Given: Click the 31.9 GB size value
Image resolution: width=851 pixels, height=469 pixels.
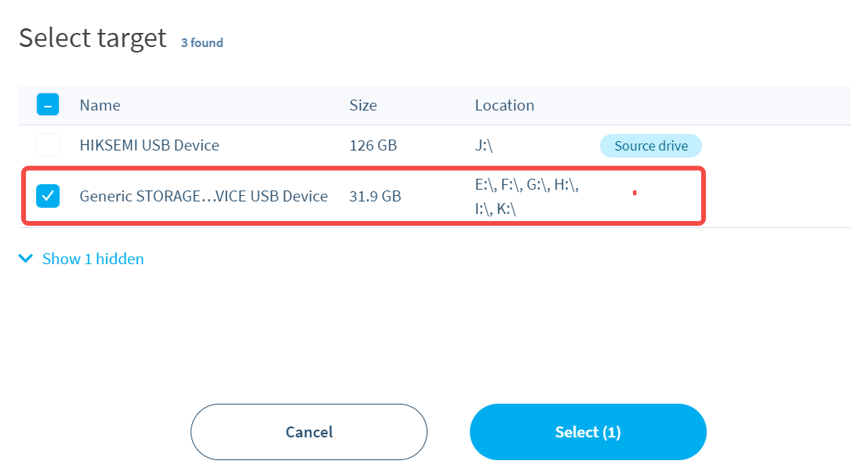Looking at the screenshot, I should [x=375, y=196].
